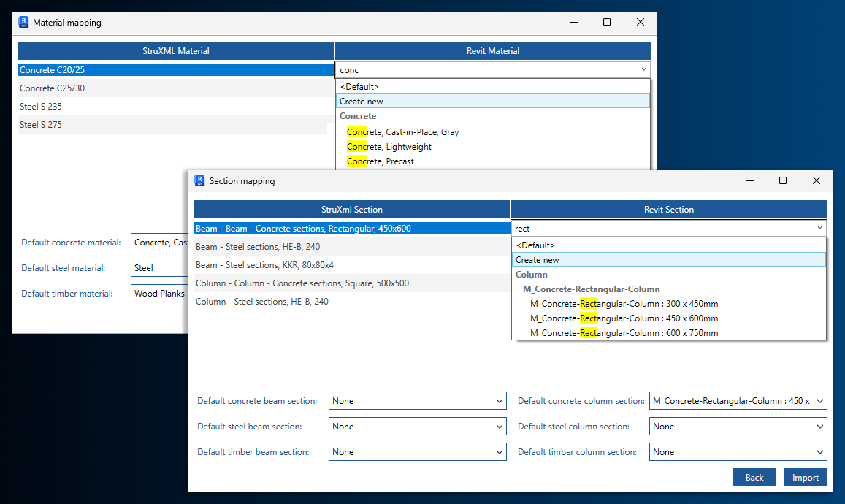Minimize the Material mapping window

[574, 22]
